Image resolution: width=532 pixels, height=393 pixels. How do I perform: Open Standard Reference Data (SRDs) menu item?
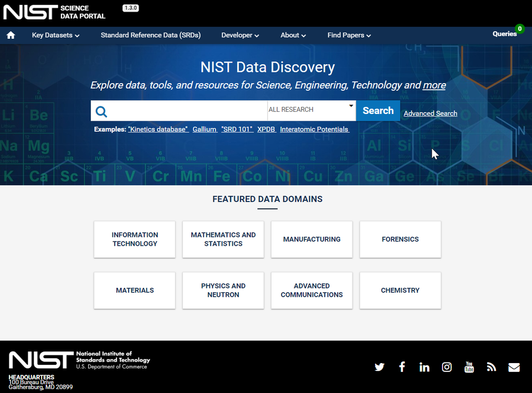(x=150, y=35)
